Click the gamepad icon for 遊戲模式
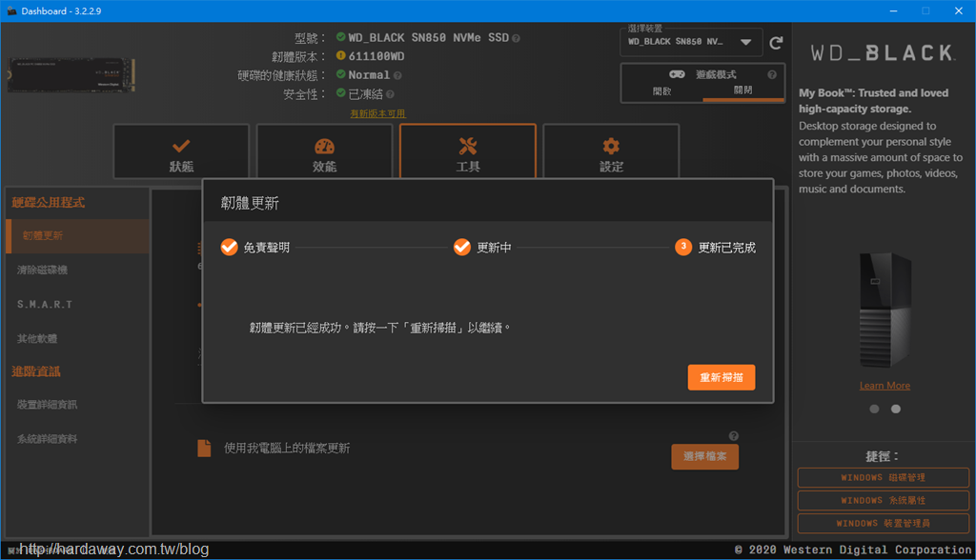 (678, 74)
